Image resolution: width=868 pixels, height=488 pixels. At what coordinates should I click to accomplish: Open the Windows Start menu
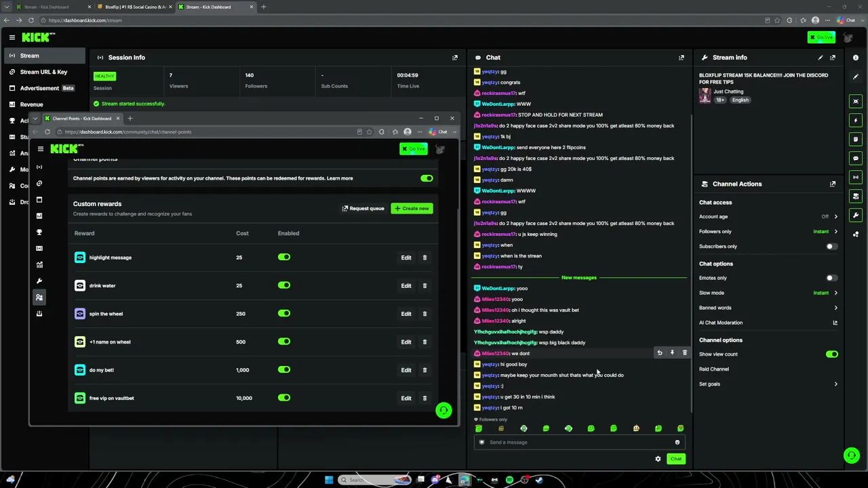[329, 480]
